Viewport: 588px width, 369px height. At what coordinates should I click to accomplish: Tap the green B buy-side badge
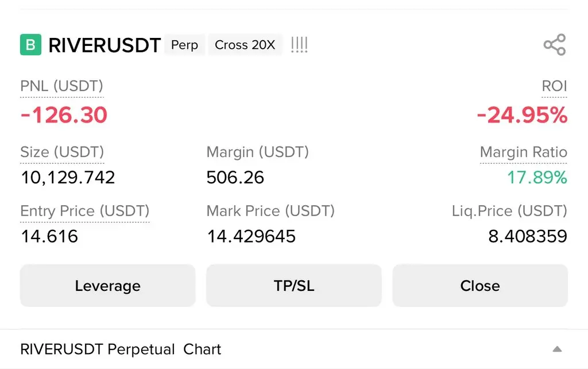[x=30, y=45]
